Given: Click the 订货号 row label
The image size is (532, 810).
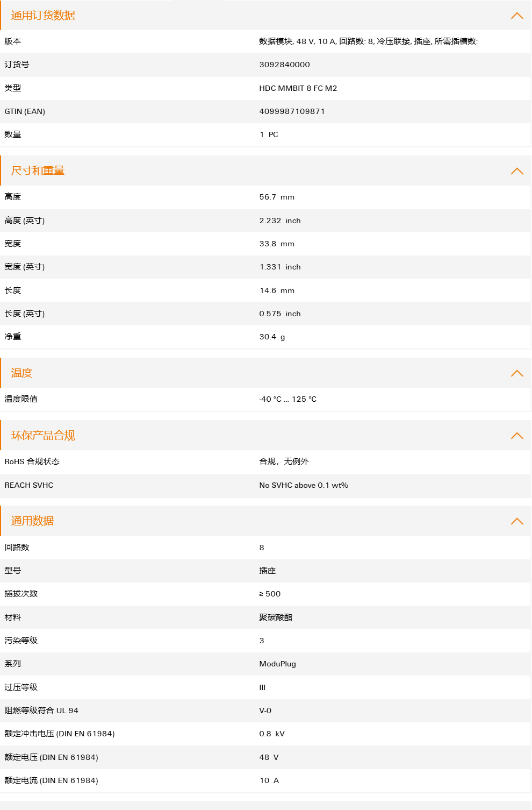Looking at the screenshot, I should pyautogui.click(x=17, y=65).
